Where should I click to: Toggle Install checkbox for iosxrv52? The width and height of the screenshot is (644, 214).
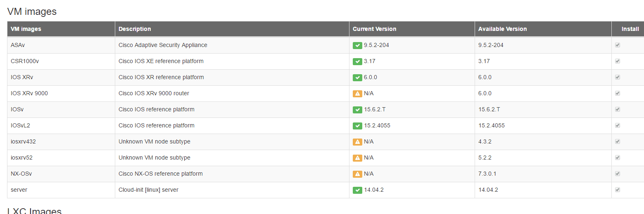coord(618,158)
